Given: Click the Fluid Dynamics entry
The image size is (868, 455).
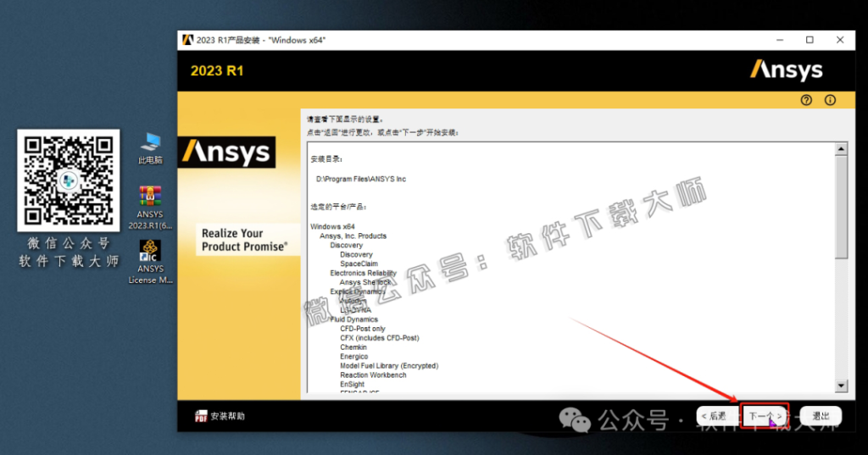Looking at the screenshot, I should [353, 319].
